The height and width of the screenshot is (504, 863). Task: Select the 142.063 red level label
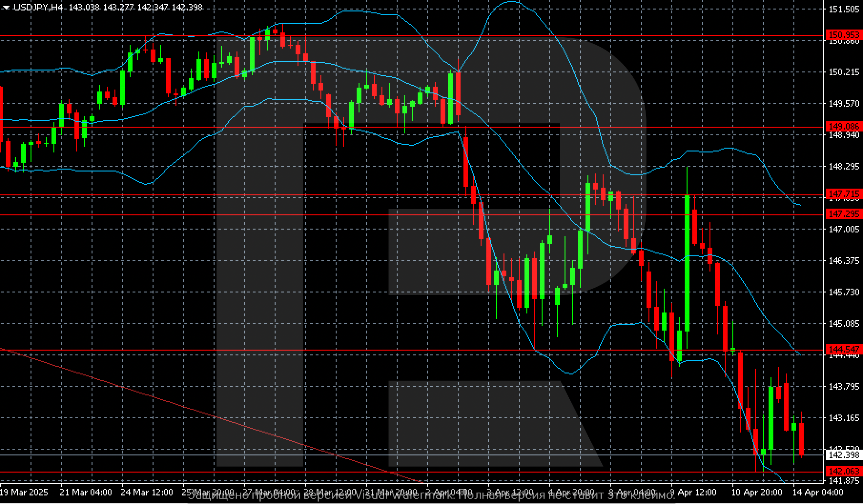(x=844, y=471)
